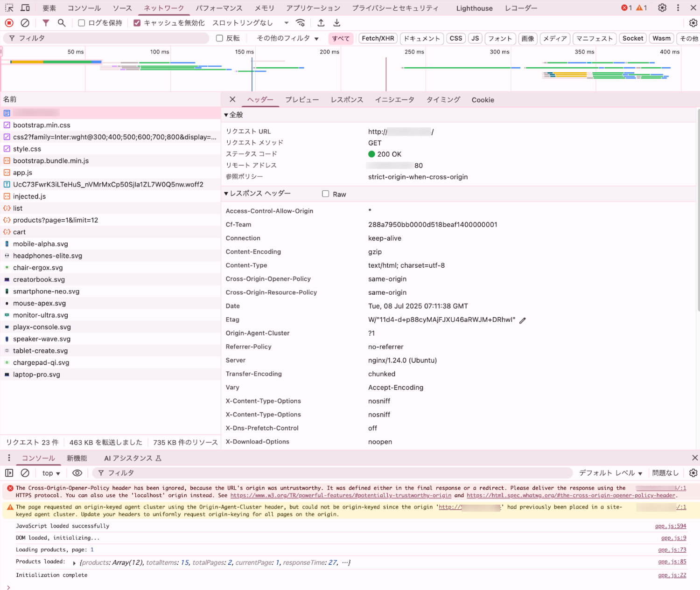The image size is (700, 590).
Task: Enable preserve log checkbox
Action: [x=82, y=23]
